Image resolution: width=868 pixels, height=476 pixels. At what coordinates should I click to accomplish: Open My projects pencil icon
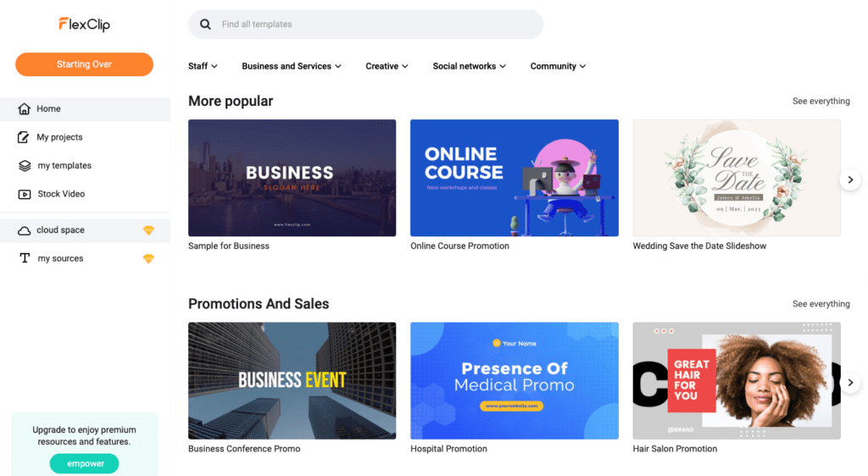click(x=23, y=137)
